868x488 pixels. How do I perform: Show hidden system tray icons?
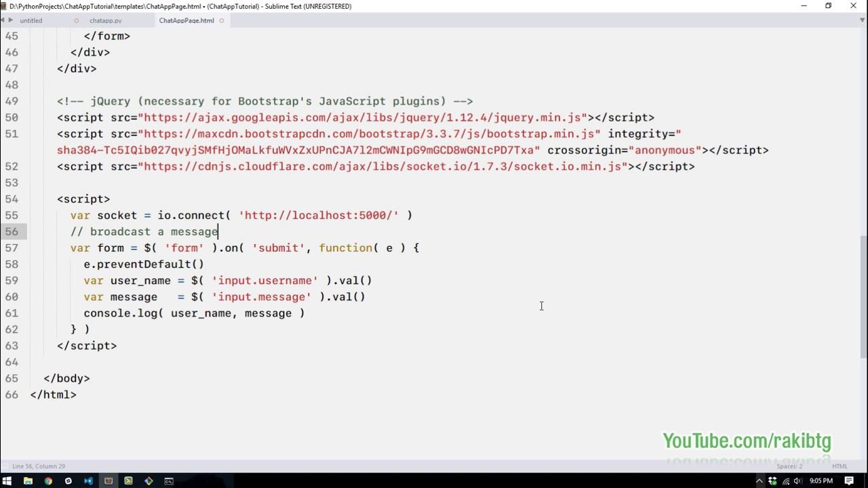(x=759, y=481)
